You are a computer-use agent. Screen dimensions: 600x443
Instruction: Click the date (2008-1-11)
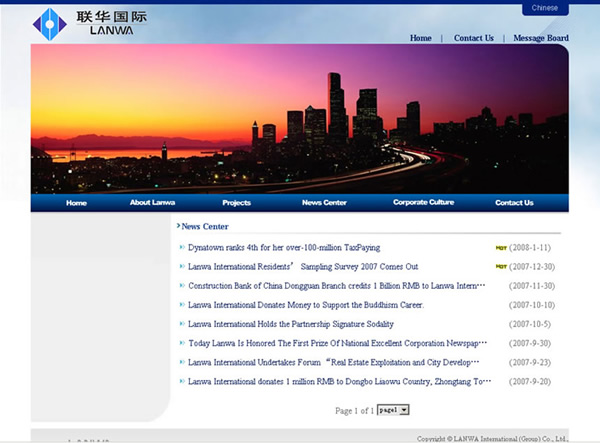click(530, 248)
